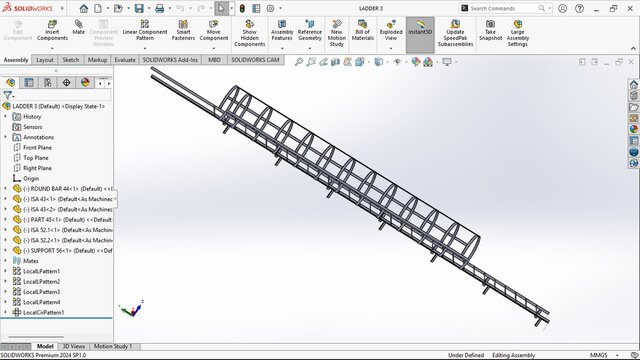Image resolution: width=640 pixels, height=360 pixels.
Task: Print using the printer icon
Action: tap(160, 8)
